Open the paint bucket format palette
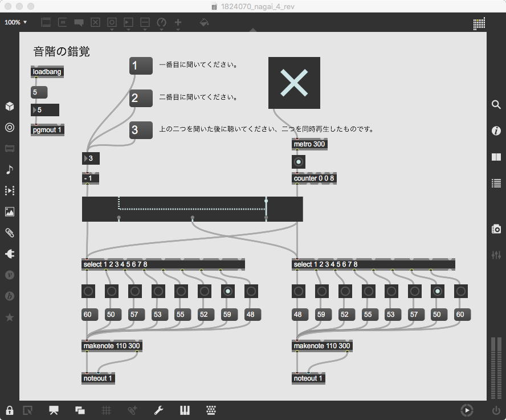 (204, 22)
